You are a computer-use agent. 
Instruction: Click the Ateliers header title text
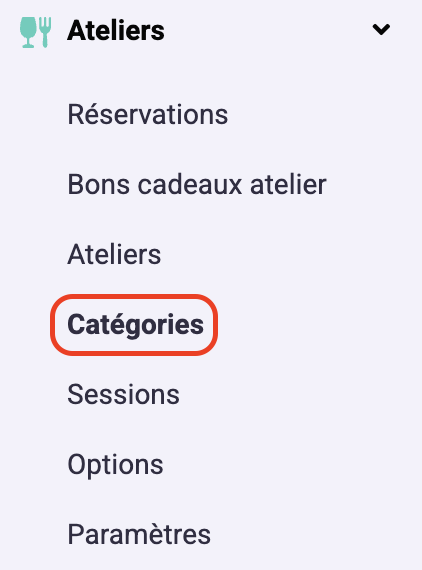click(x=116, y=31)
